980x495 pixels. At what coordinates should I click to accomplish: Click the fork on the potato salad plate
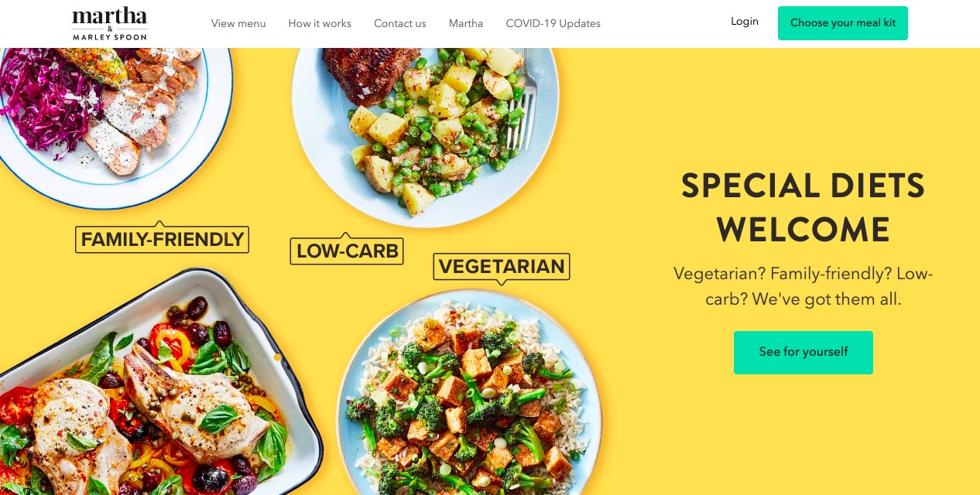523,101
